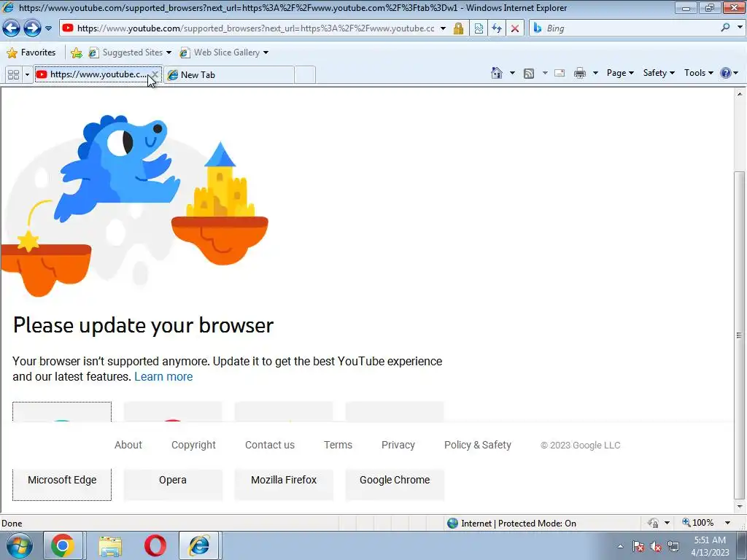747x560 pixels.
Task: Add page to Favorites bar icon
Action: coord(76,52)
